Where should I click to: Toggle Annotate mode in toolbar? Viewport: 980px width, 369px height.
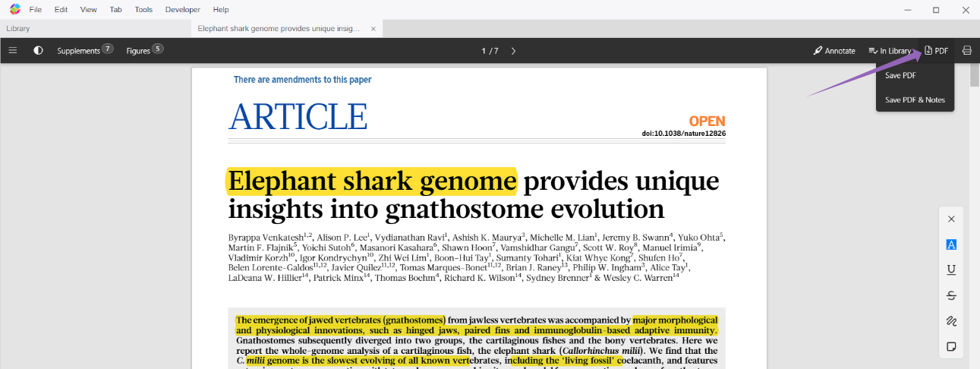tap(834, 51)
